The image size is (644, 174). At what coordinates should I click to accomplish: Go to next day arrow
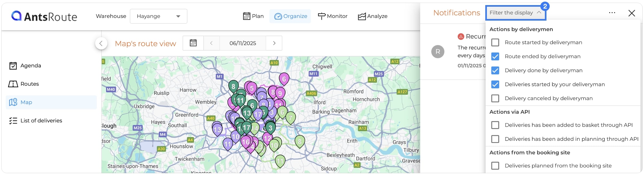[x=274, y=43]
